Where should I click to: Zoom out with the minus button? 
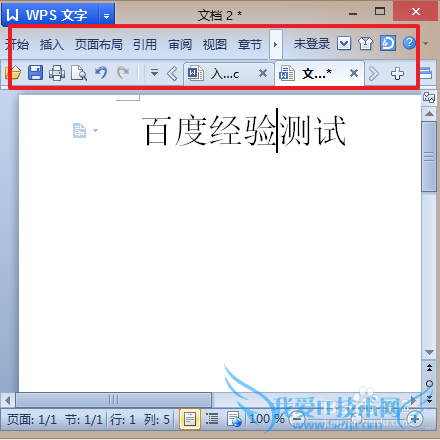[297, 419]
